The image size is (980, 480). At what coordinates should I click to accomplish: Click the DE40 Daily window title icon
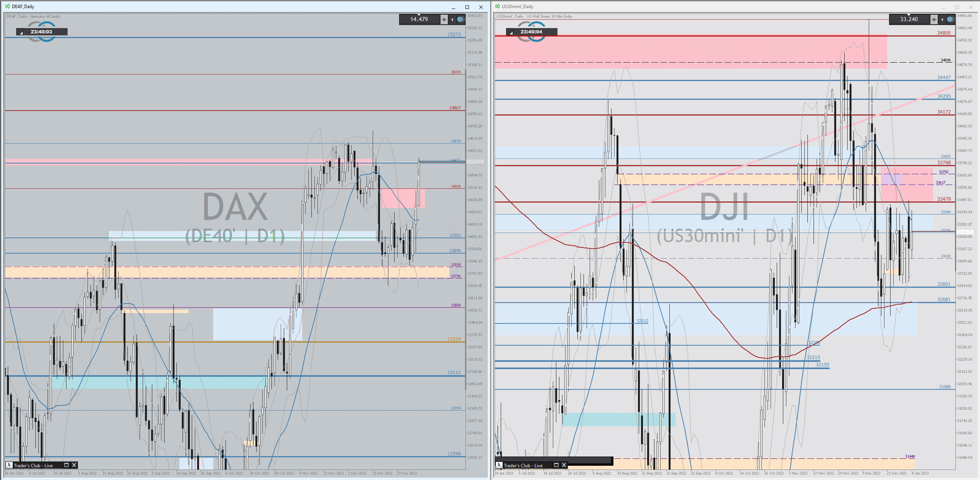(7, 6)
